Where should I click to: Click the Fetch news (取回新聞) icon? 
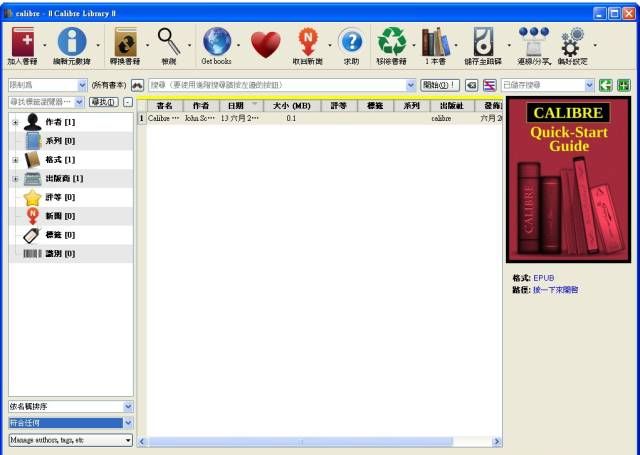click(x=310, y=43)
